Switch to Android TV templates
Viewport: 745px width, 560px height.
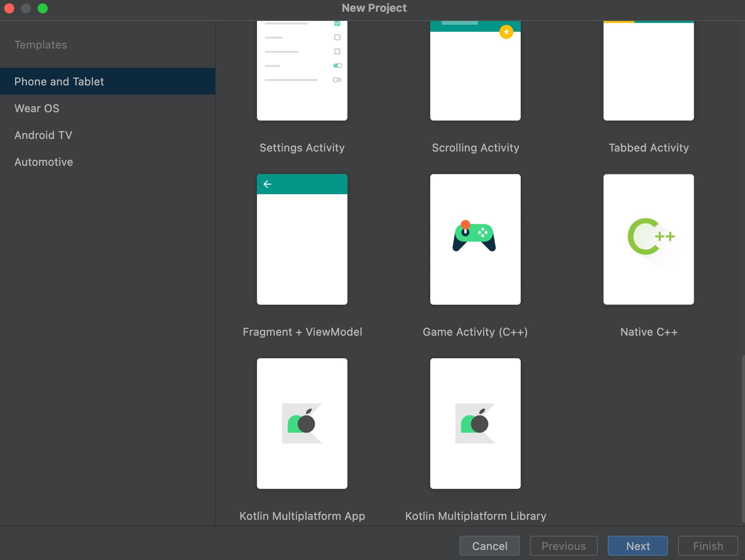click(108, 135)
